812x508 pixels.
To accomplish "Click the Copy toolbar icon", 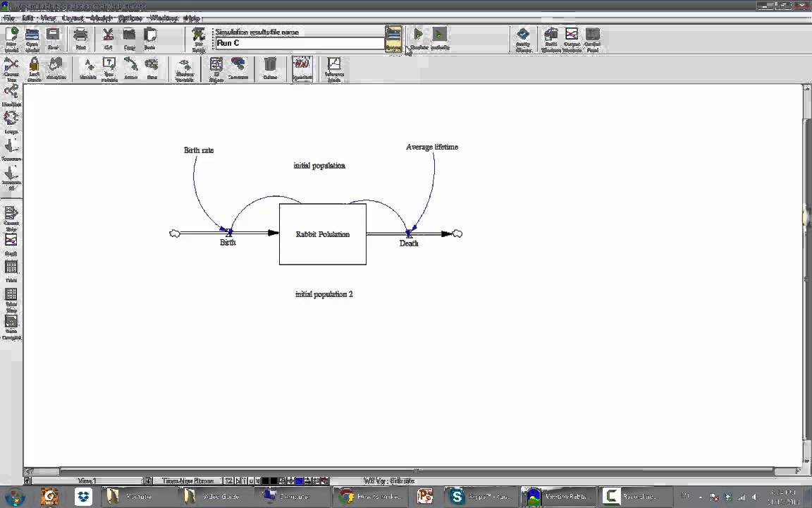I will (x=129, y=39).
